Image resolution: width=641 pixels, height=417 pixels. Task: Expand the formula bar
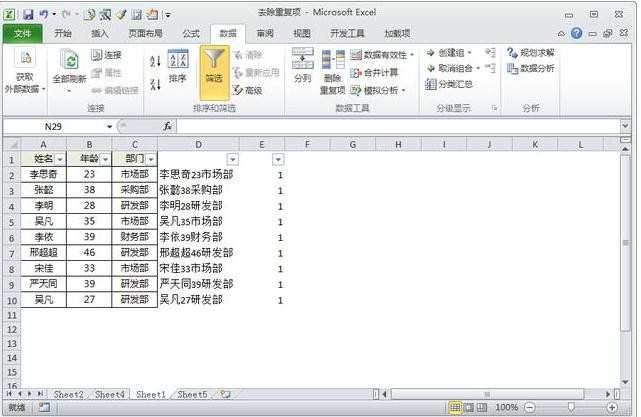click(x=625, y=126)
